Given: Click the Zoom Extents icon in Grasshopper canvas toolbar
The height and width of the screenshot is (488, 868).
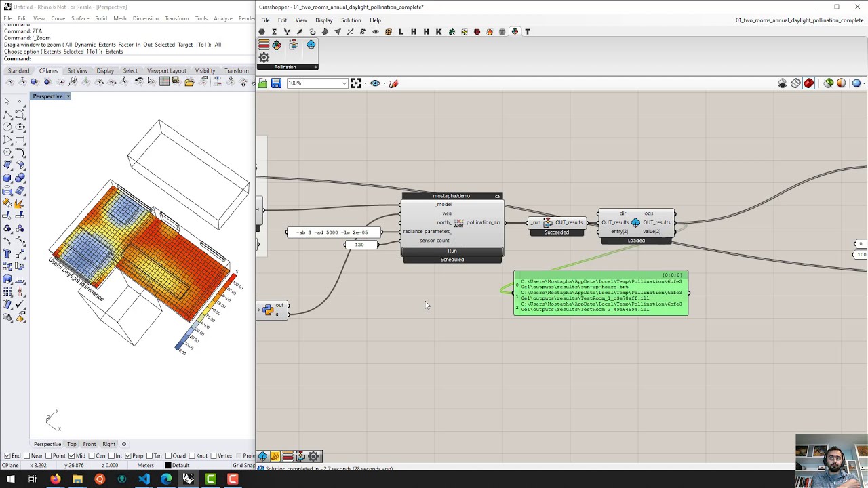Looking at the screenshot, I should click(x=356, y=83).
